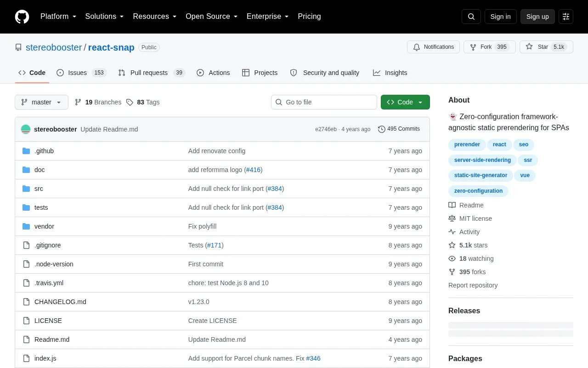Viewport: 588px width, 368px height.
Task: Click the watching eye icon
Action: 452,259
